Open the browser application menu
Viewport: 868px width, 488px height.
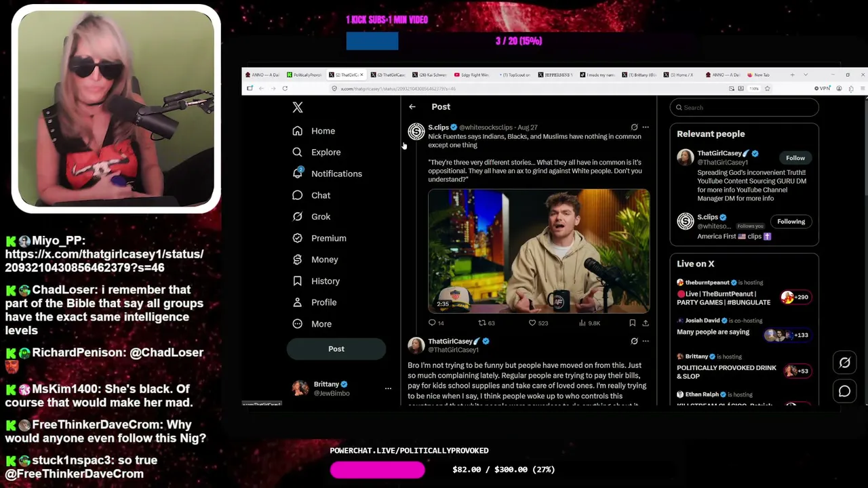pyautogui.click(x=862, y=89)
